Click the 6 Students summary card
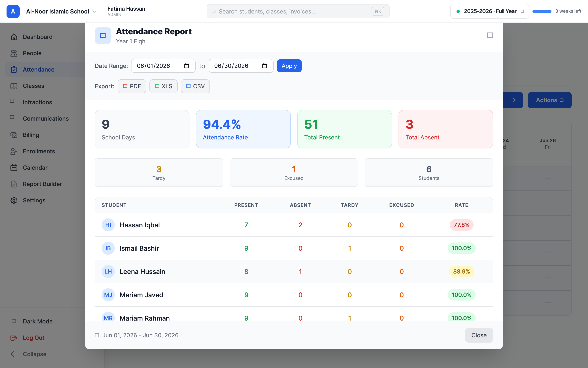588x368 pixels. pos(429,173)
